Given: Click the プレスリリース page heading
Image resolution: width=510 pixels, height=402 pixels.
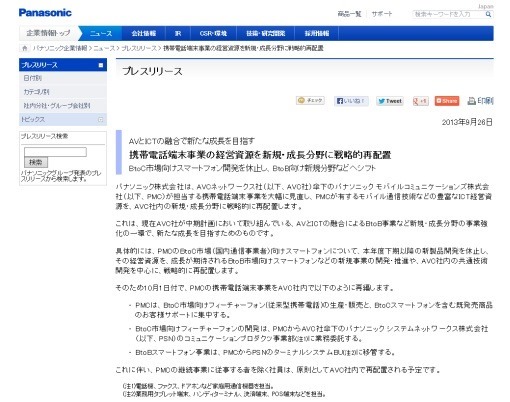Looking at the screenshot, I should tap(152, 71).
